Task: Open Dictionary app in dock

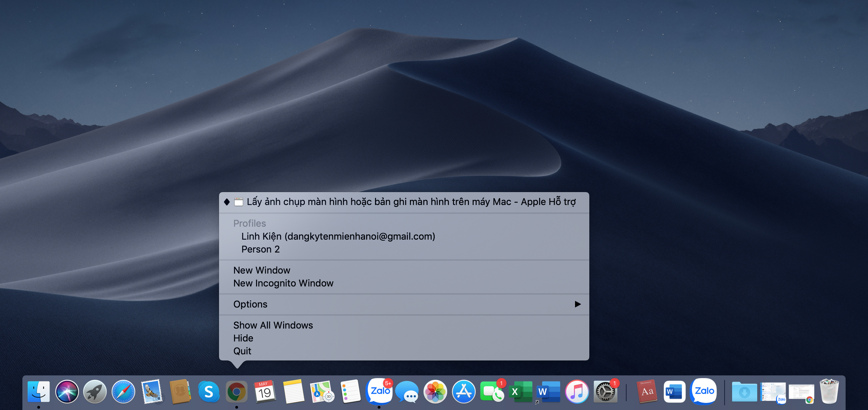Action: tap(647, 391)
